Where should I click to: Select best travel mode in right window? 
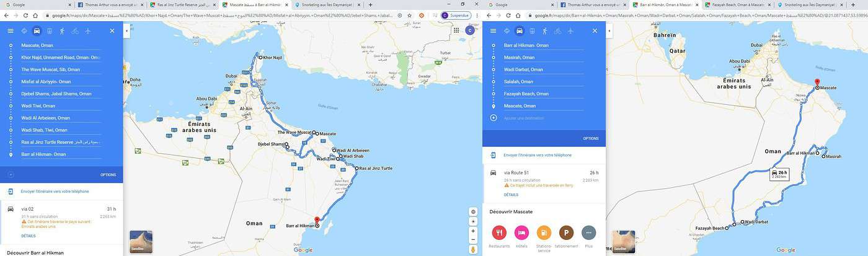coord(507,30)
